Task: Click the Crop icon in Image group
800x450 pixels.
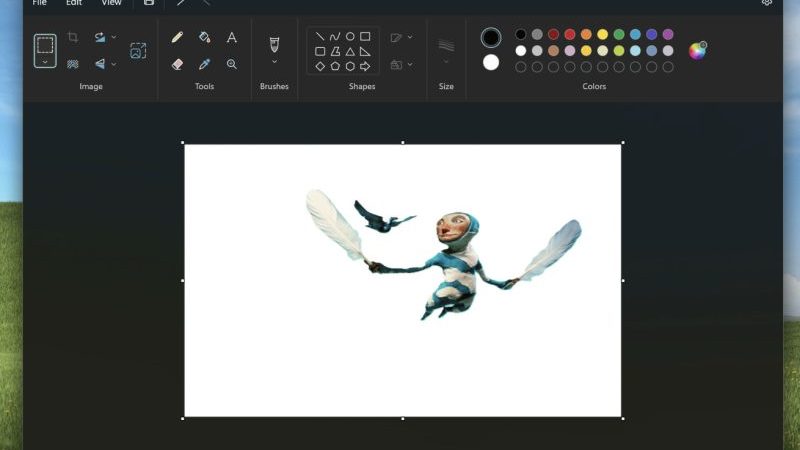Action: pyautogui.click(x=72, y=37)
